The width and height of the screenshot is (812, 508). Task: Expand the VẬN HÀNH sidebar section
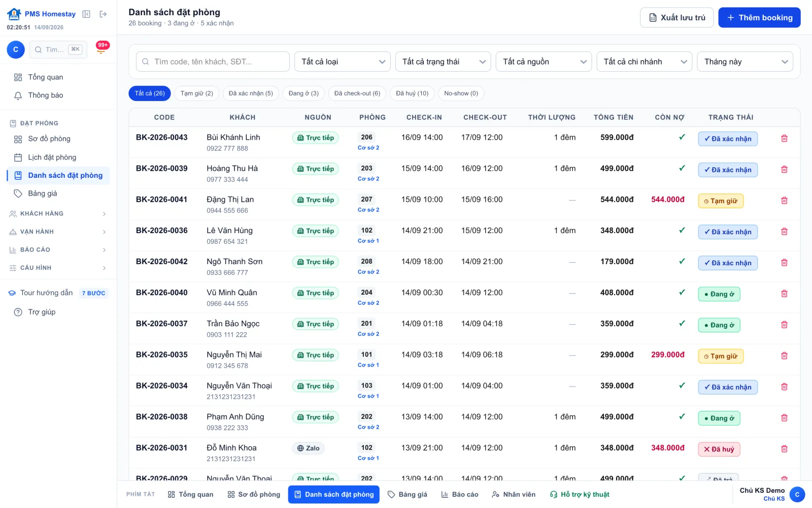coord(58,232)
